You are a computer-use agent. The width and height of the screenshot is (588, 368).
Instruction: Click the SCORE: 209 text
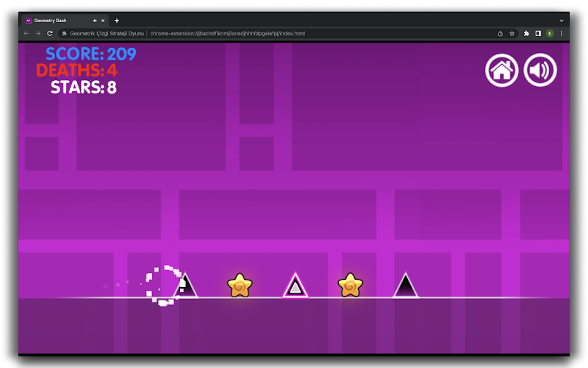pyautogui.click(x=91, y=54)
